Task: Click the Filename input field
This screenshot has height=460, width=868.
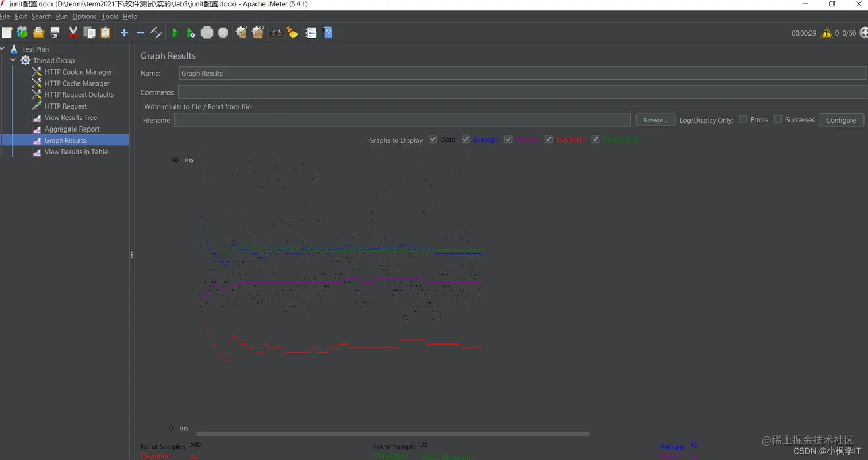Action: (402, 120)
